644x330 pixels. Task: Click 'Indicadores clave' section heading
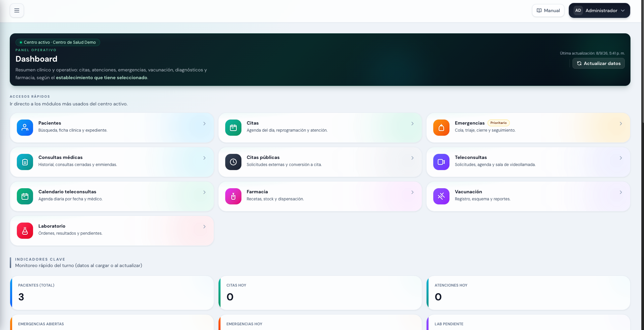40,259
